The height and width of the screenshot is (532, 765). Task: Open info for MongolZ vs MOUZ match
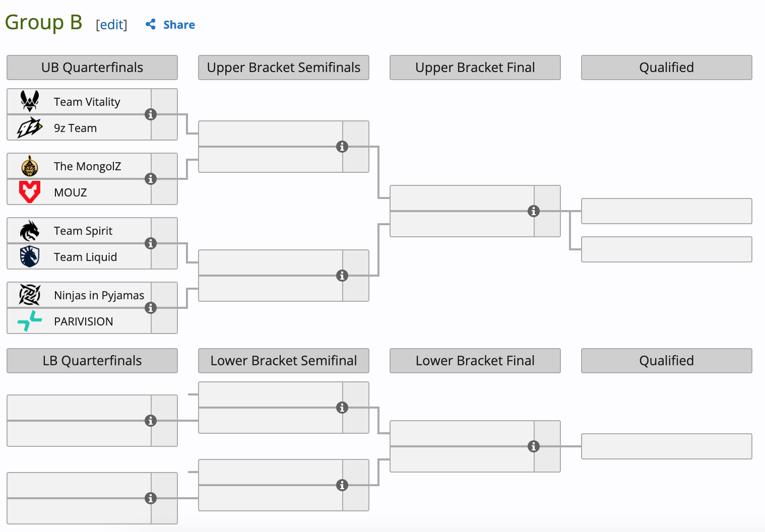tap(151, 179)
